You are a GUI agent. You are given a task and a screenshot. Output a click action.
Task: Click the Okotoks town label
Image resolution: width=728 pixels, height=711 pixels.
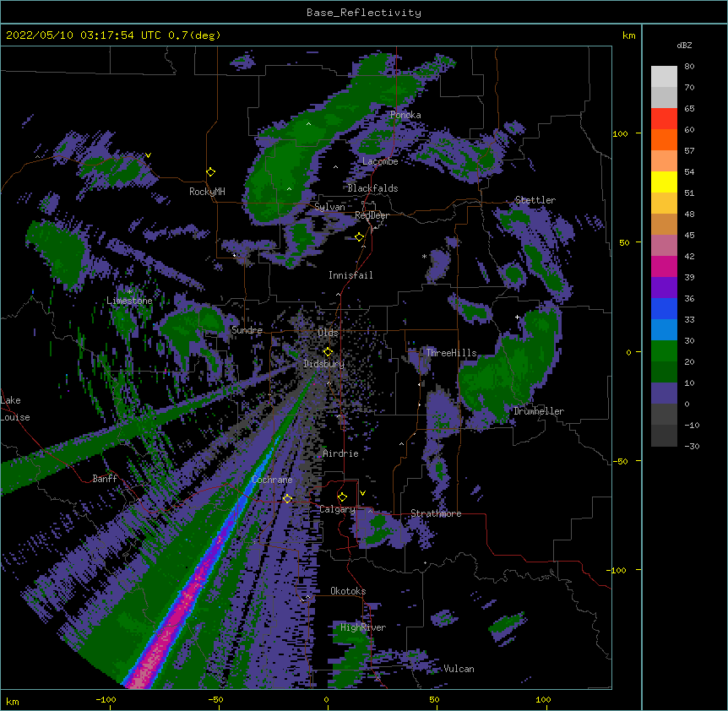point(348,591)
